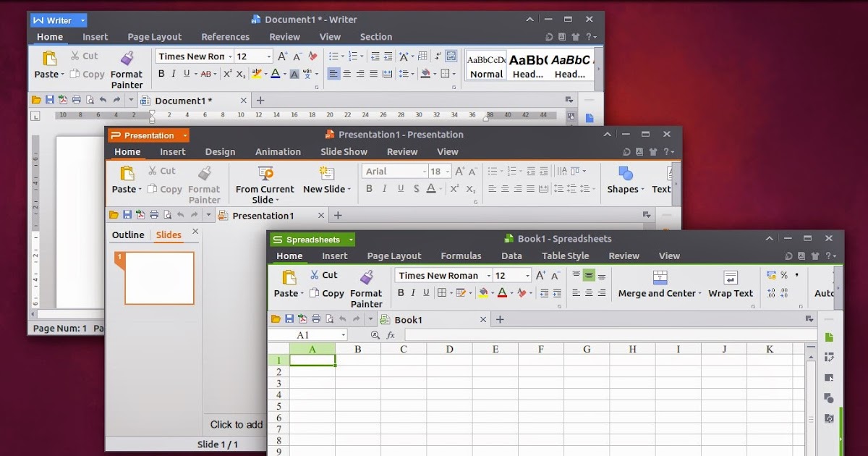Click Format Painter in the Writer window
The image size is (868, 456).
click(x=127, y=69)
